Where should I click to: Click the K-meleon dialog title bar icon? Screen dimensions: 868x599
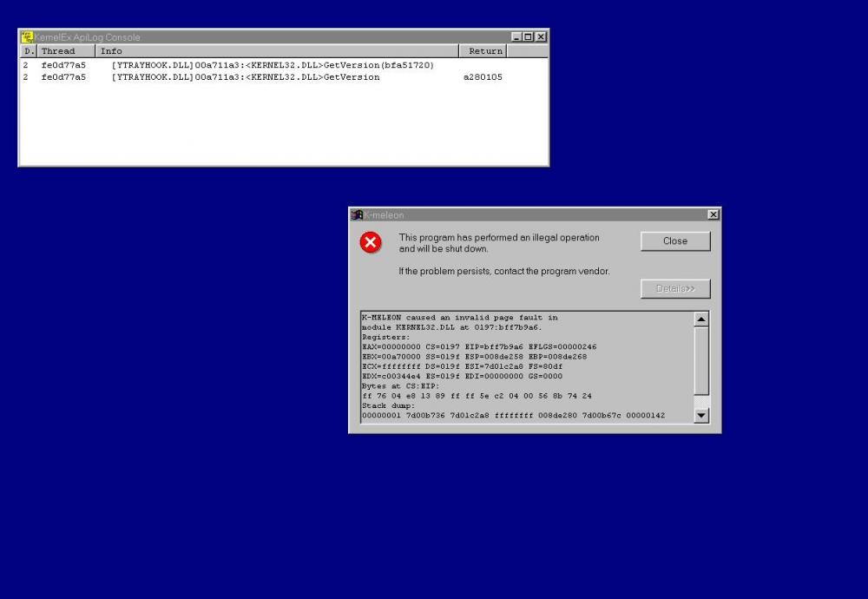(357, 214)
